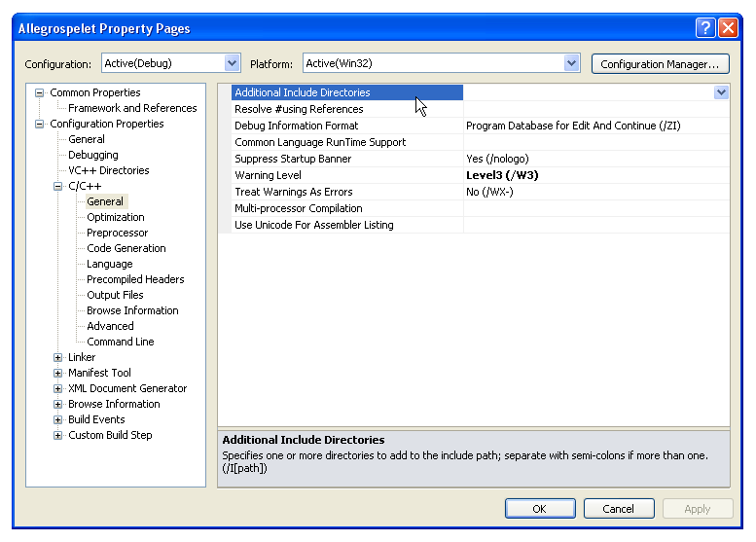Expand the Linker node
Screen dimensions: 756x542
pyautogui.click(x=57, y=357)
